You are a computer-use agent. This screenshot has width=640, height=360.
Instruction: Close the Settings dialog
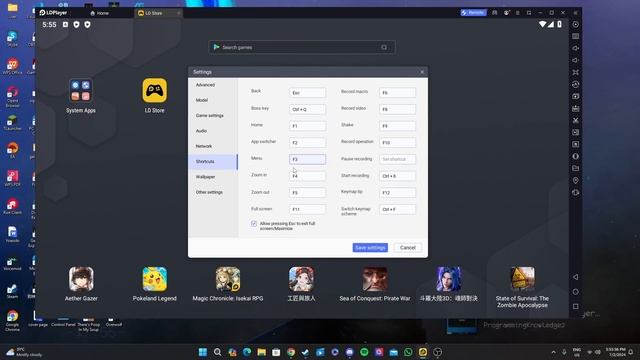422,72
